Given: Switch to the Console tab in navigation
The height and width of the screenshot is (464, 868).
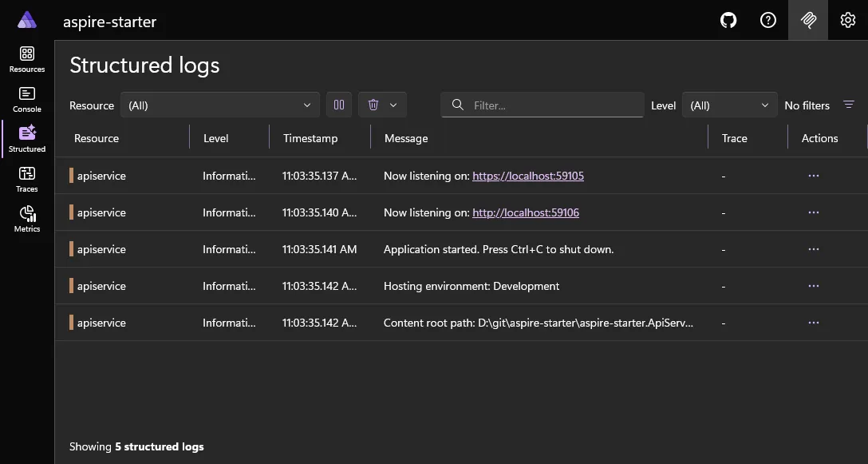Looking at the screenshot, I should point(26,100).
